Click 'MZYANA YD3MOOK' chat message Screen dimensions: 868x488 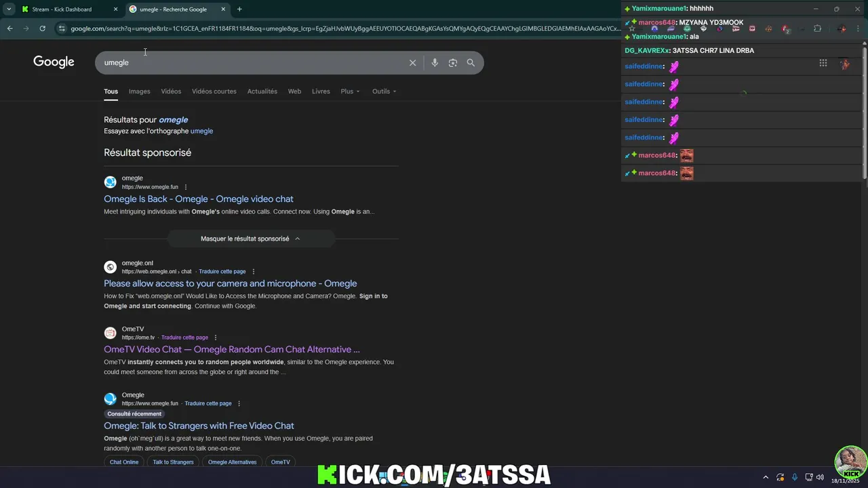pyautogui.click(x=711, y=22)
